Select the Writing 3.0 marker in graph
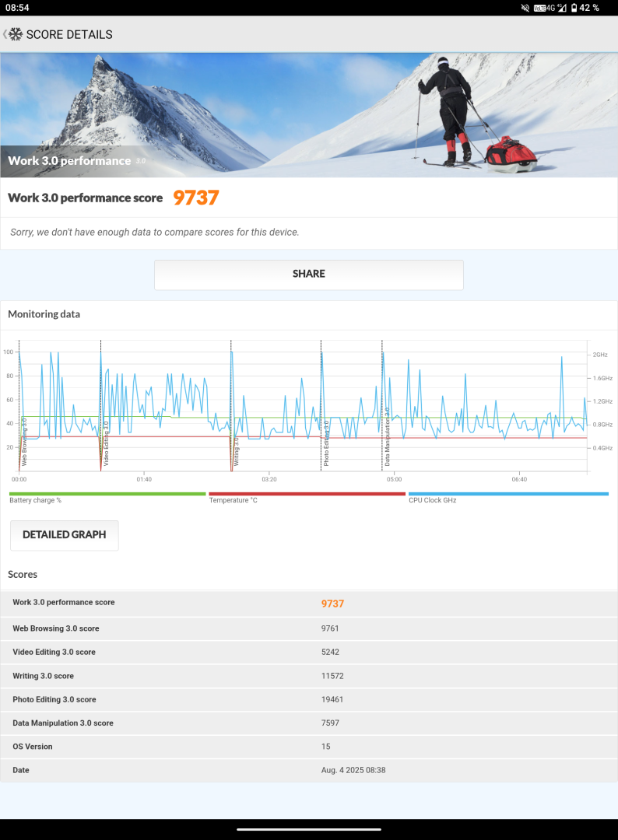The height and width of the screenshot is (840, 618). point(237,451)
